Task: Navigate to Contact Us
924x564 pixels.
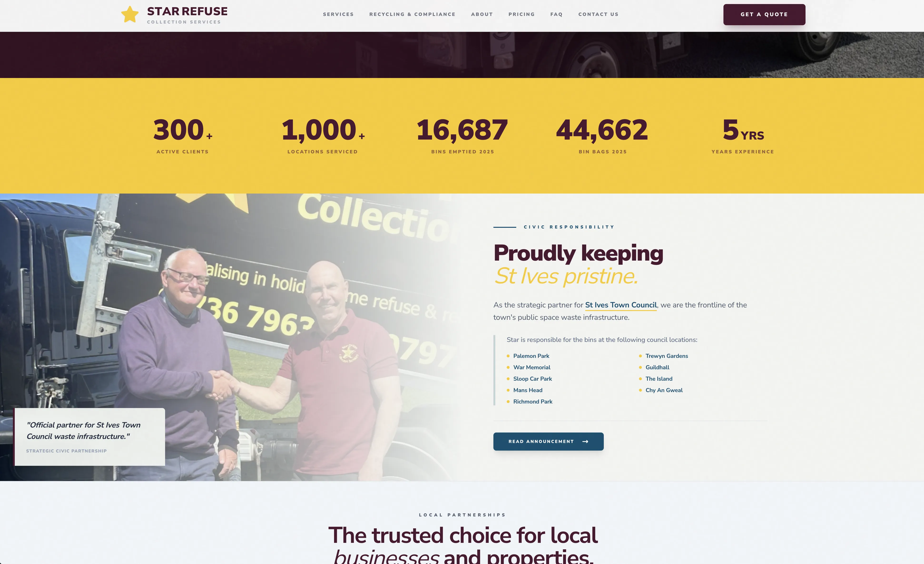Action: click(x=598, y=14)
